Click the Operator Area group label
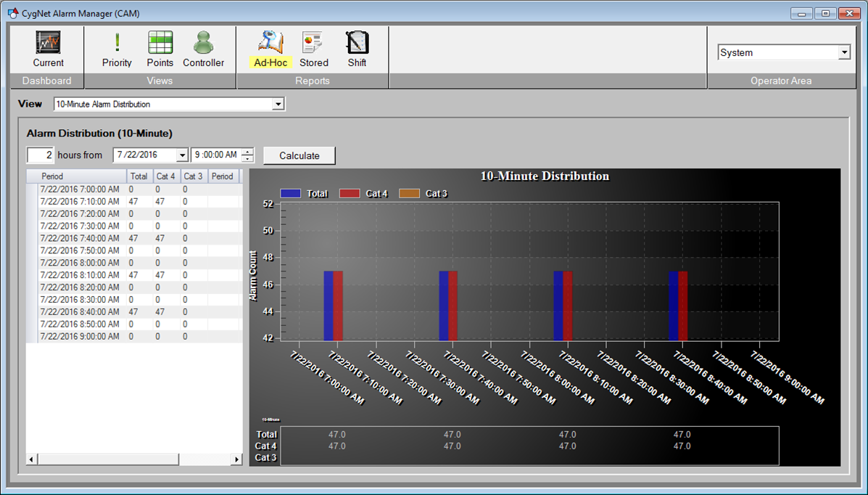868x495 pixels. click(781, 81)
